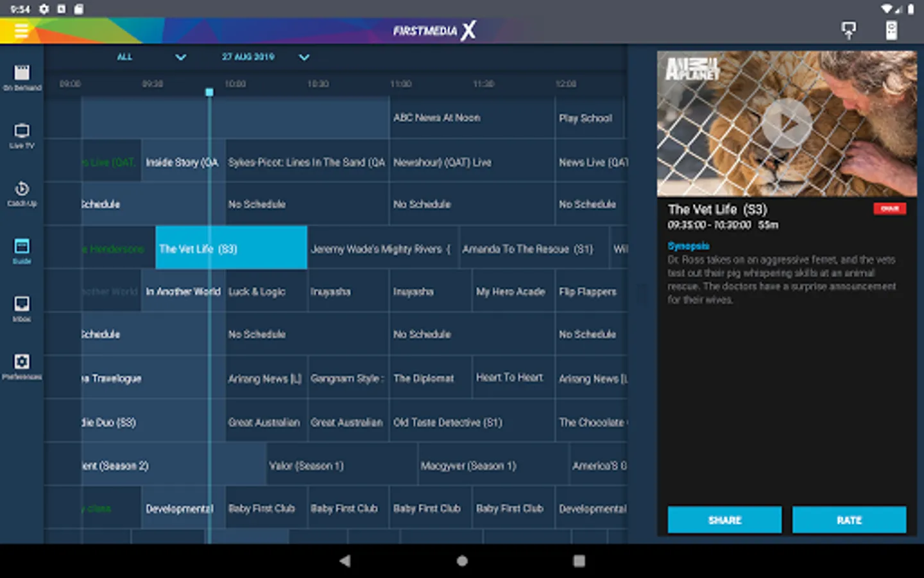
Task: Select the 10:30 time label
Action: click(318, 83)
